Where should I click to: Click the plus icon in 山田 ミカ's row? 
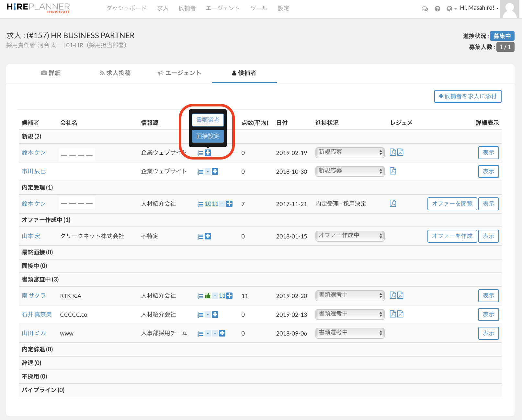point(222,333)
